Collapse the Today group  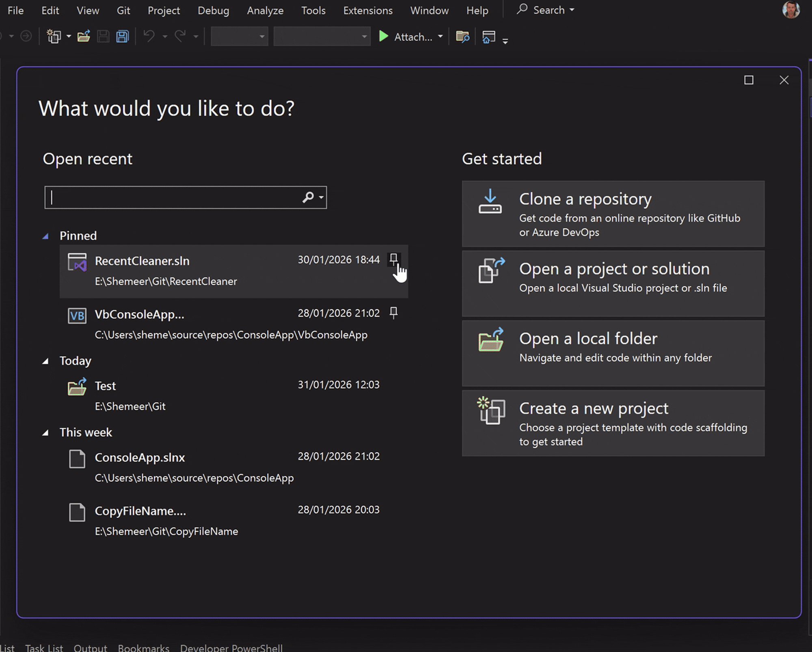(45, 361)
